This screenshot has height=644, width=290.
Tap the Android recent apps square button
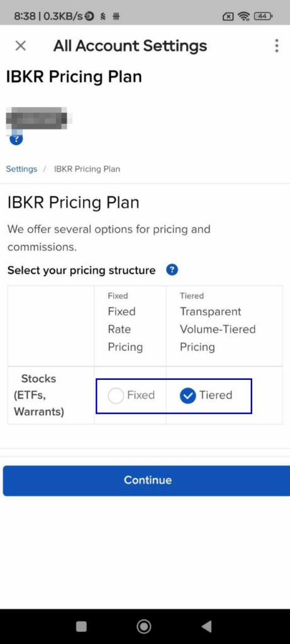(x=81, y=626)
